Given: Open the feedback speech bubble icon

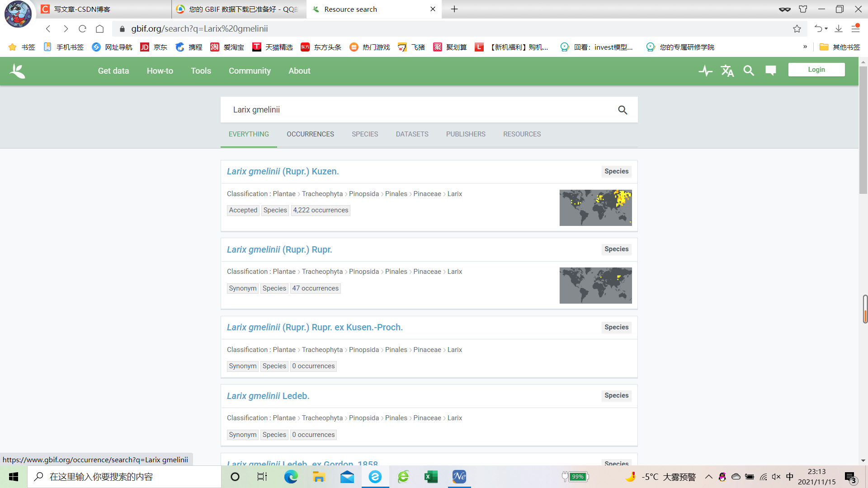Looking at the screenshot, I should (x=771, y=70).
